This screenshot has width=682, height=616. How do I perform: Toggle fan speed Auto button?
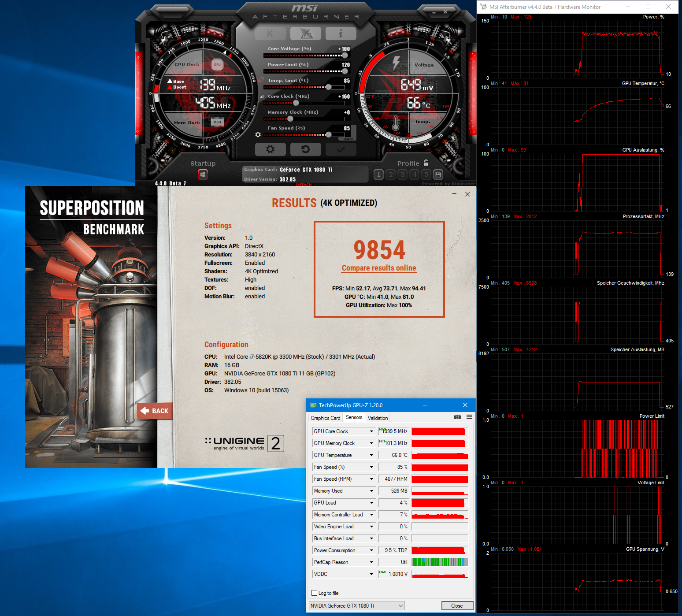click(349, 139)
